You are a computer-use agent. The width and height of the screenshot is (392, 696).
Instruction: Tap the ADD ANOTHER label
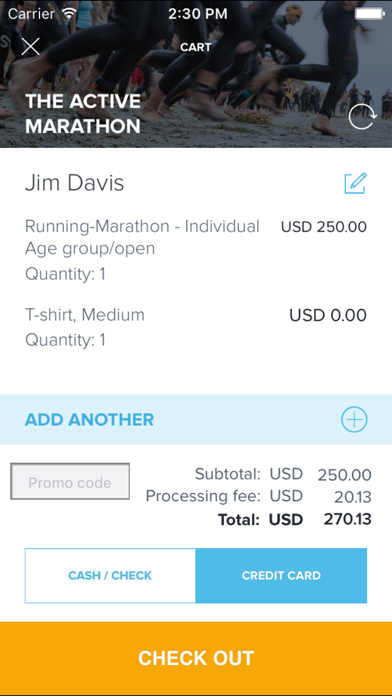click(x=89, y=419)
